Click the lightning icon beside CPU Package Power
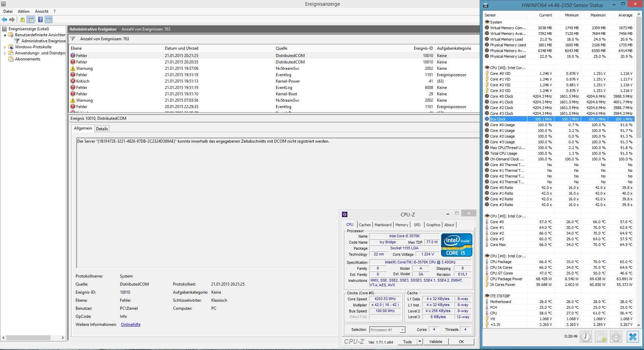 [487, 279]
